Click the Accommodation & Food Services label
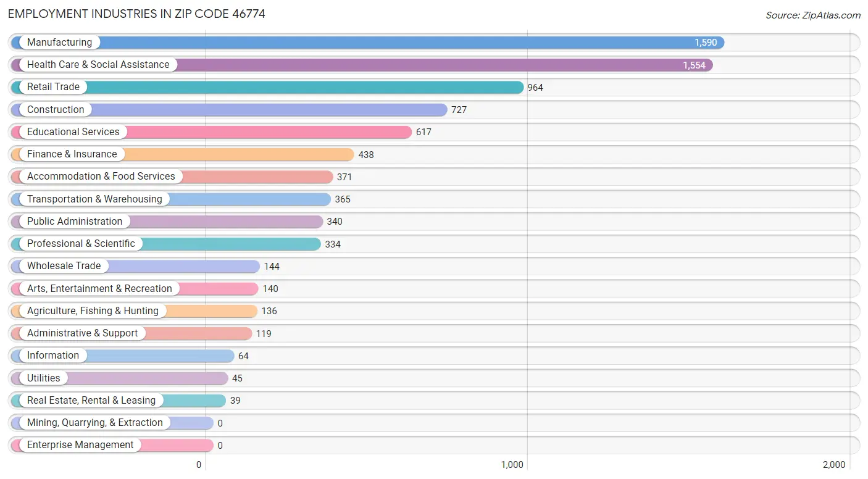868x479 pixels. [101, 177]
